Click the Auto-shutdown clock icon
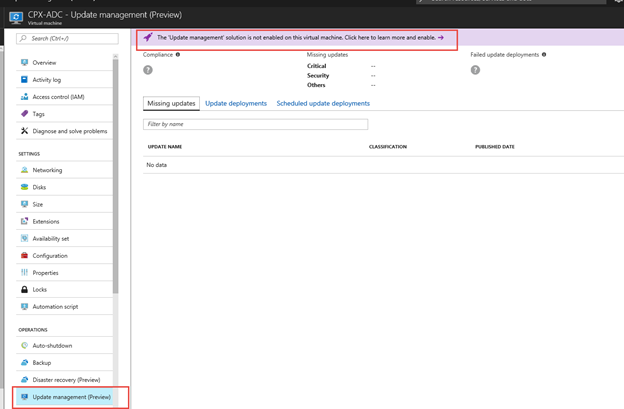This screenshot has height=409, width=624. click(24, 345)
